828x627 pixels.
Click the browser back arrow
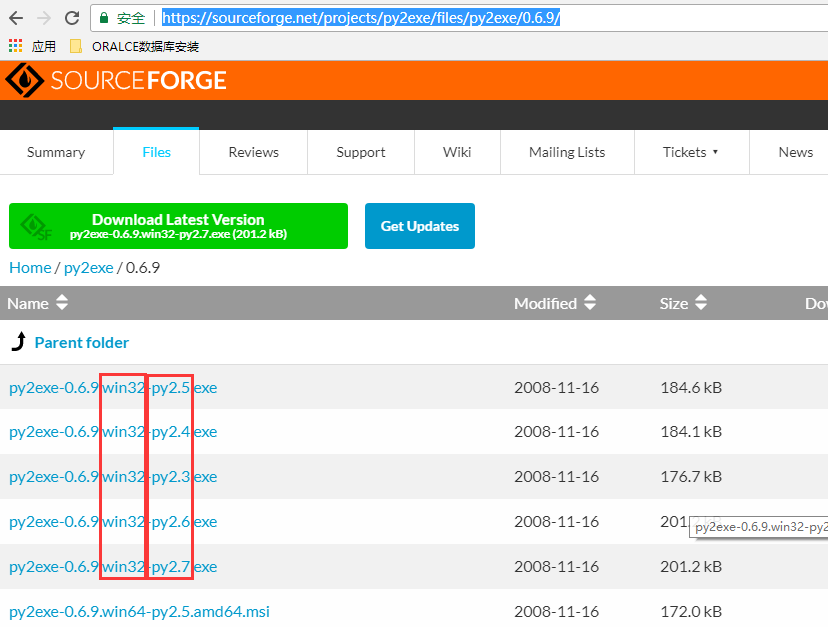pos(16,18)
